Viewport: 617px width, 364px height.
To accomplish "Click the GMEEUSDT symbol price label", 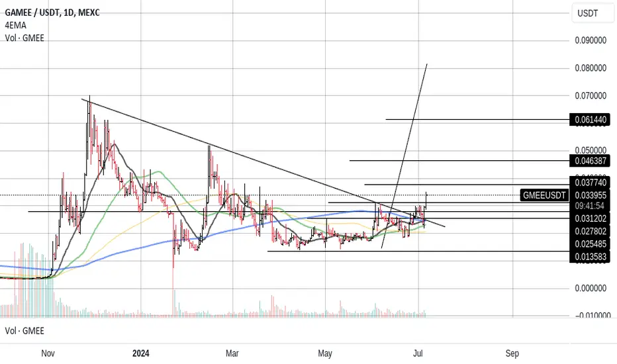I will (544, 195).
